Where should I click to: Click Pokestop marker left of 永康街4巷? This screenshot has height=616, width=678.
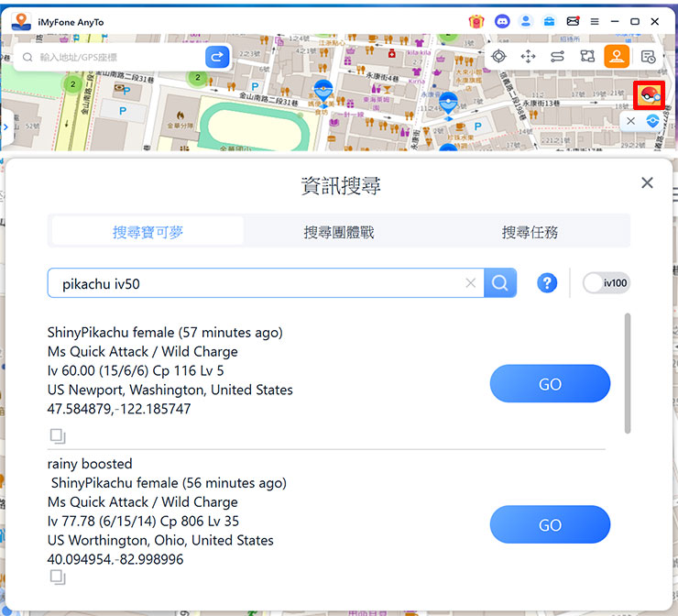click(x=323, y=92)
